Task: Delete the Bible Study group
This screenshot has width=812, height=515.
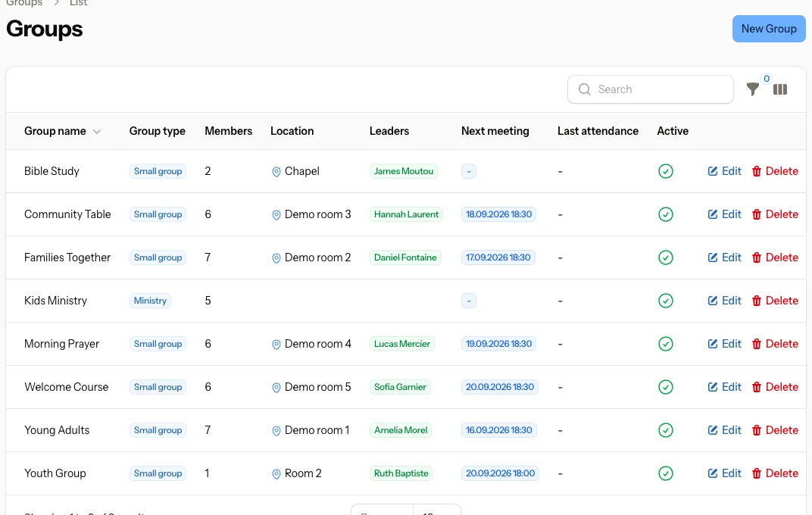Action: coord(775,171)
